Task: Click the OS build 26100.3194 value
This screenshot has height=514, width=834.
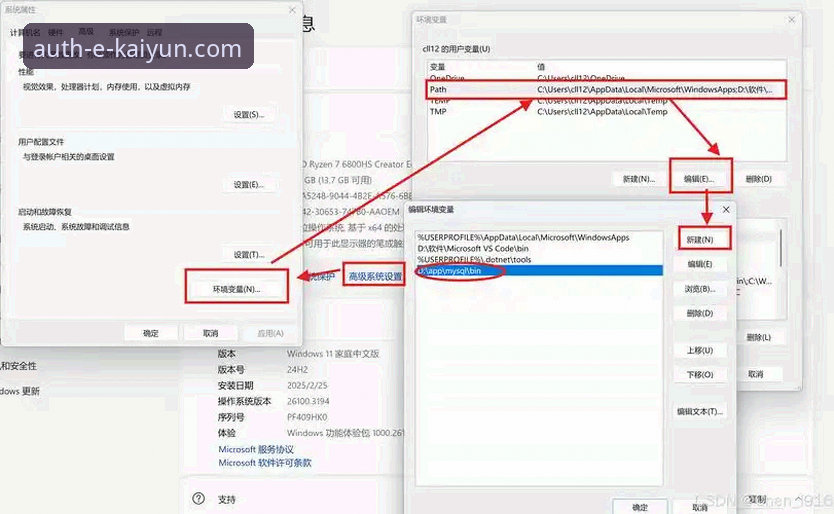Action: click(308, 401)
